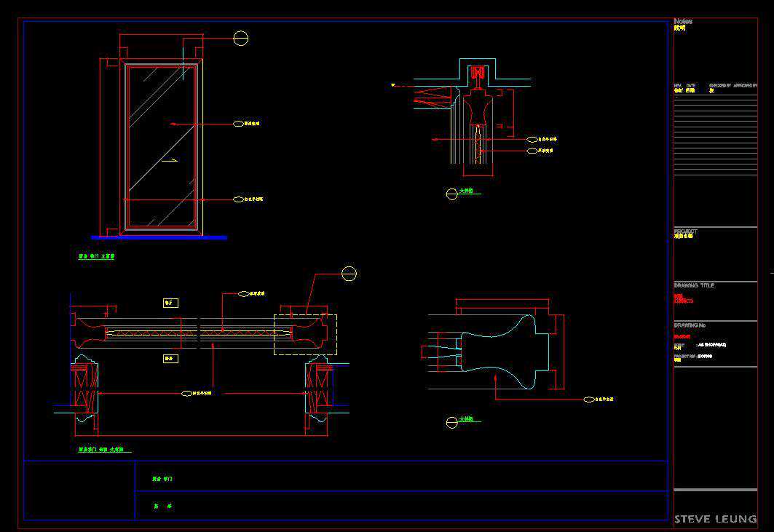Screen dimensions: 774x532
Task: Click the upper oval callout tag beside door elevation
Action: tap(238, 124)
